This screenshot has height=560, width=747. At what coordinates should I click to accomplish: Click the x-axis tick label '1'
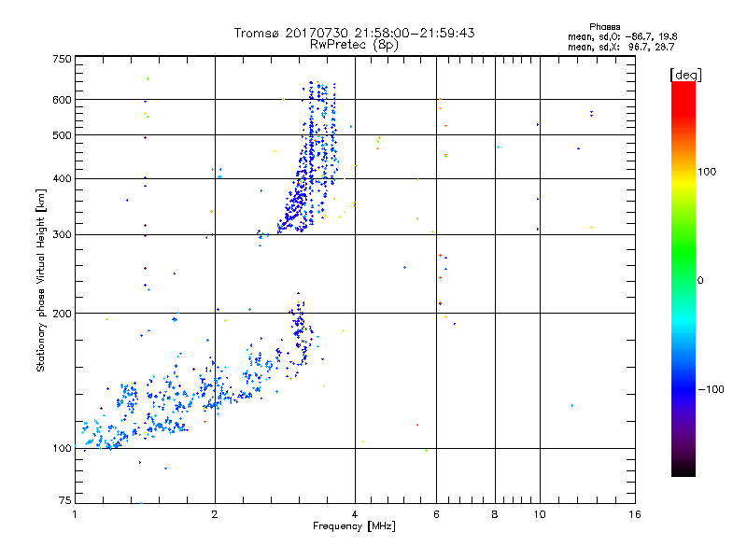click(75, 514)
